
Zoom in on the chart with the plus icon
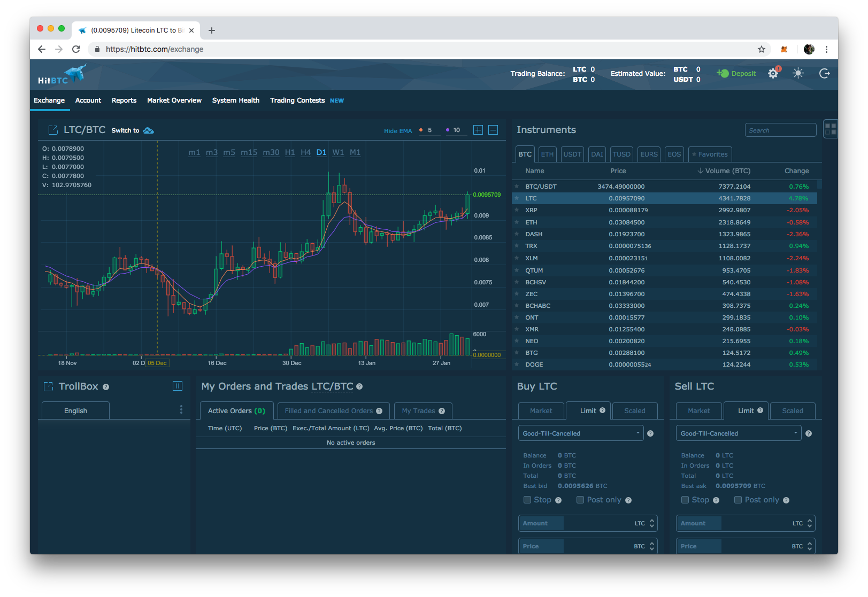478,130
